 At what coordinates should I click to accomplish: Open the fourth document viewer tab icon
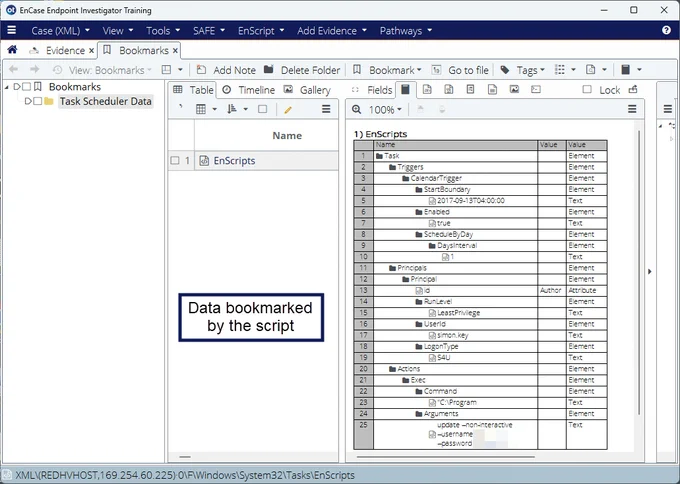click(x=492, y=89)
